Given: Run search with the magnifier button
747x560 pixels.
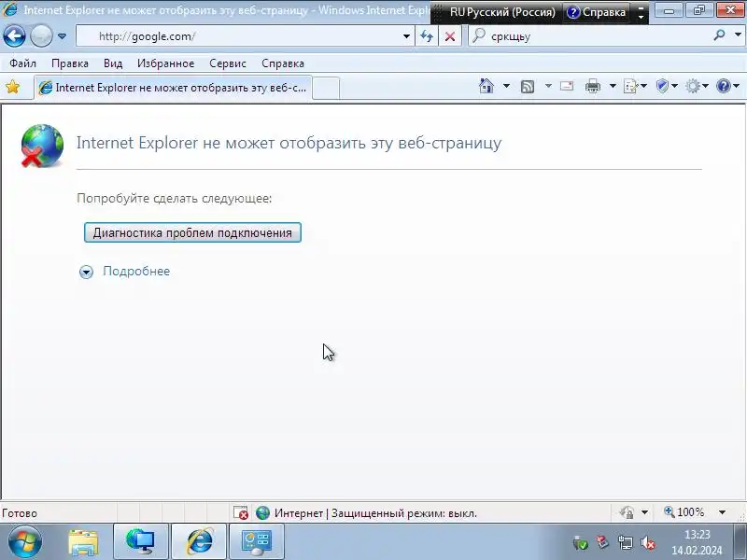Looking at the screenshot, I should [719, 35].
